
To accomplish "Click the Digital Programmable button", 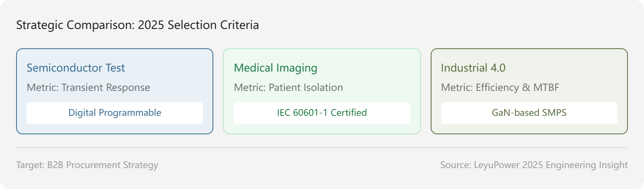I will pyautogui.click(x=115, y=113).
